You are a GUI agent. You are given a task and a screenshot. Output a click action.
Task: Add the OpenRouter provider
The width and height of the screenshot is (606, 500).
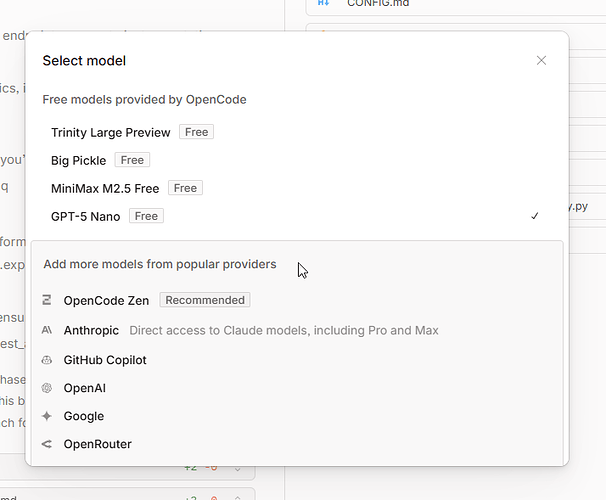click(x=297, y=444)
